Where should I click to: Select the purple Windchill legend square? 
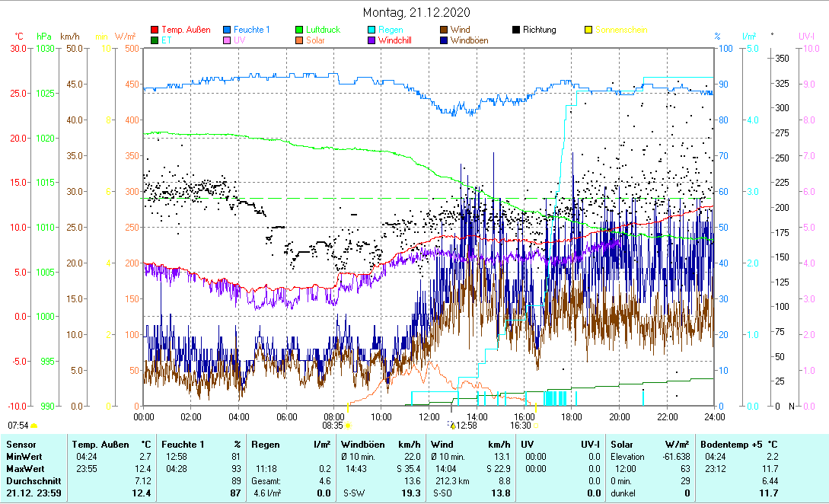[x=372, y=40]
